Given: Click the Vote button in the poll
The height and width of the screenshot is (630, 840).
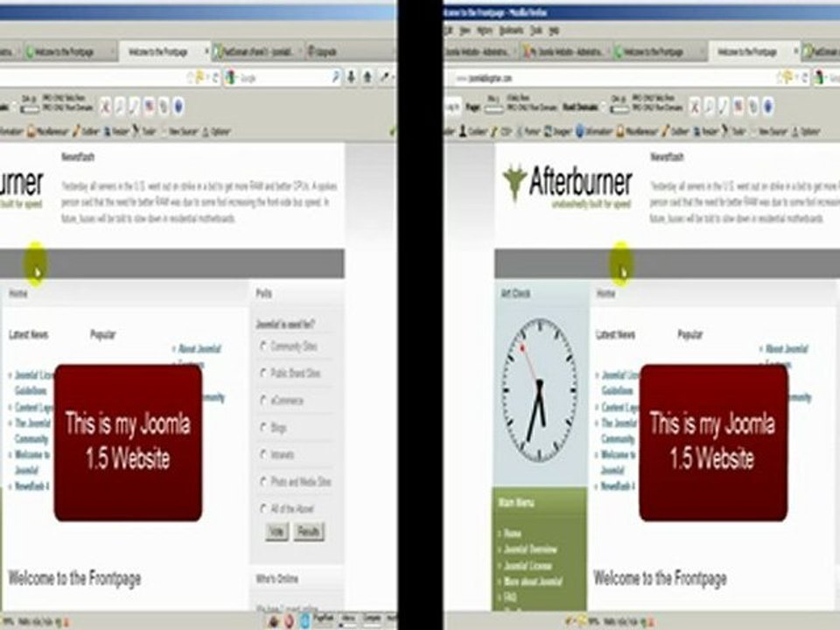Looking at the screenshot, I should click(x=276, y=531).
